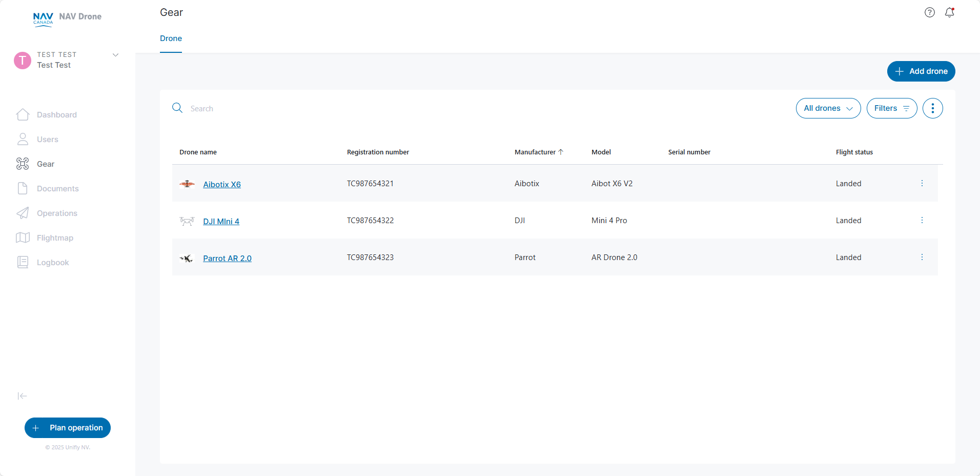Click the Users person icon

tap(23, 139)
